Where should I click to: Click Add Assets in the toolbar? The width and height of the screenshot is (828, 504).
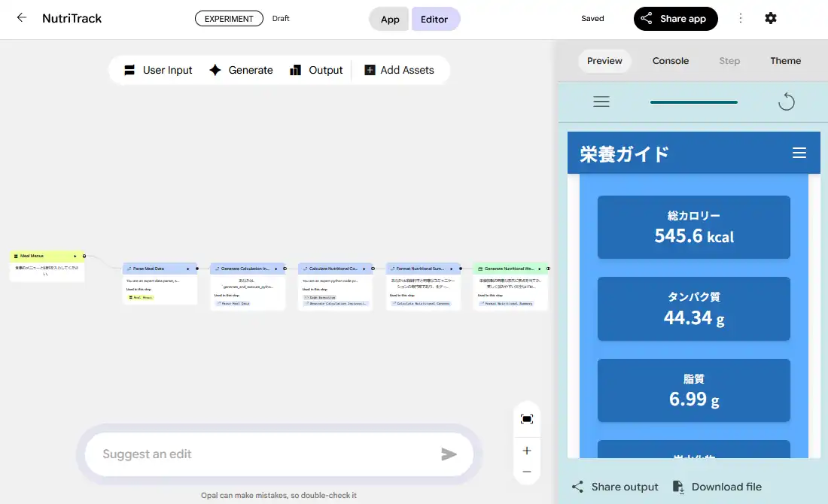(399, 70)
